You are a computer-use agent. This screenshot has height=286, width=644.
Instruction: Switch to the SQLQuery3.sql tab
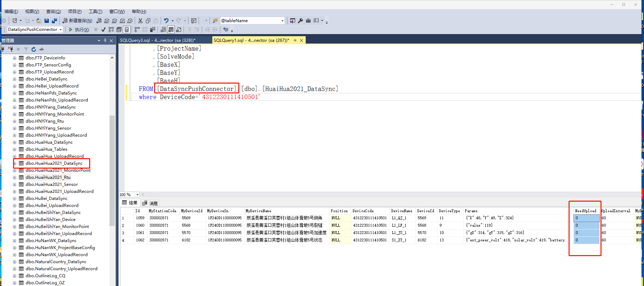pos(158,40)
